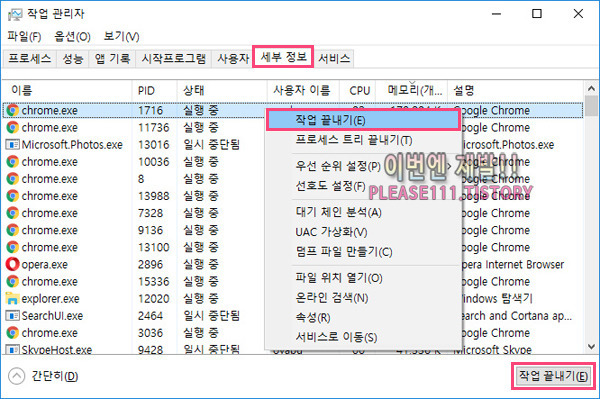Click the chrome.exe icon with PID 11736
Viewport: 600px width, 399px height.
(x=12, y=127)
